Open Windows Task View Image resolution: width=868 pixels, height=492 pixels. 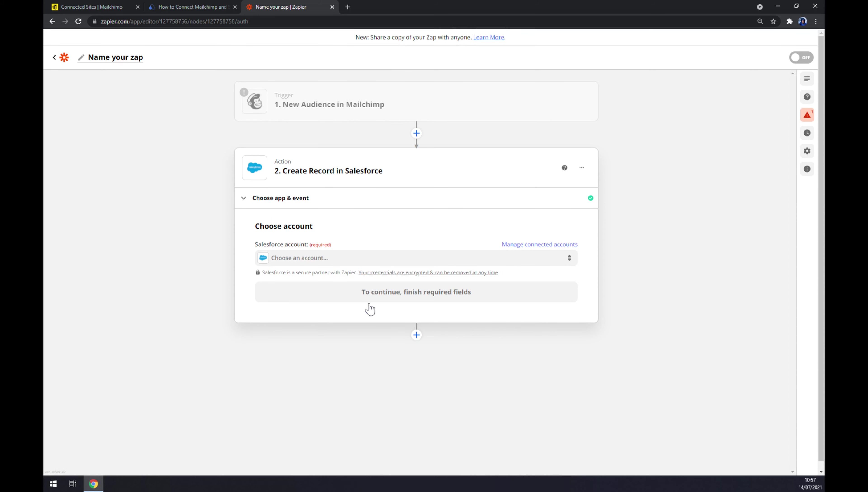[x=72, y=484]
